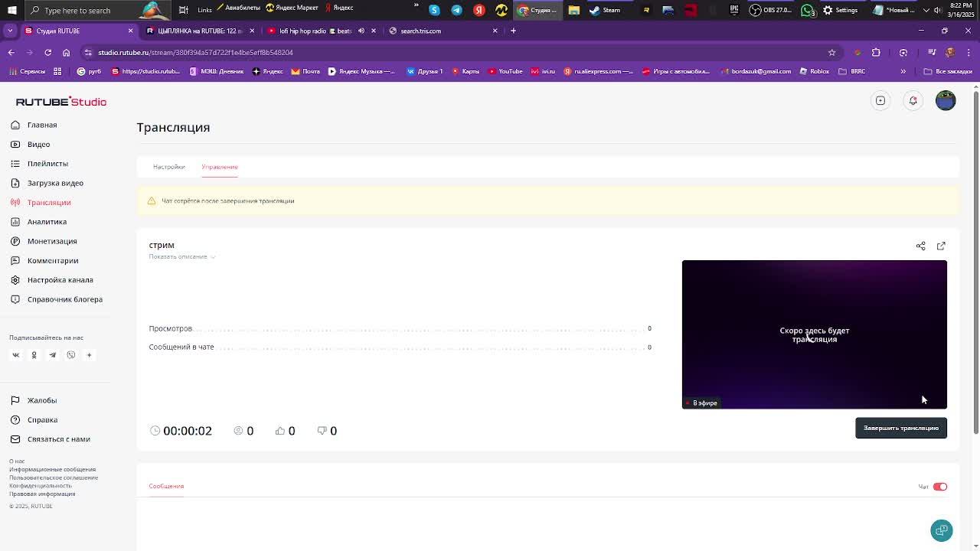Open Связаться с нами contact page
The width and height of the screenshot is (980, 551).
click(x=58, y=439)
